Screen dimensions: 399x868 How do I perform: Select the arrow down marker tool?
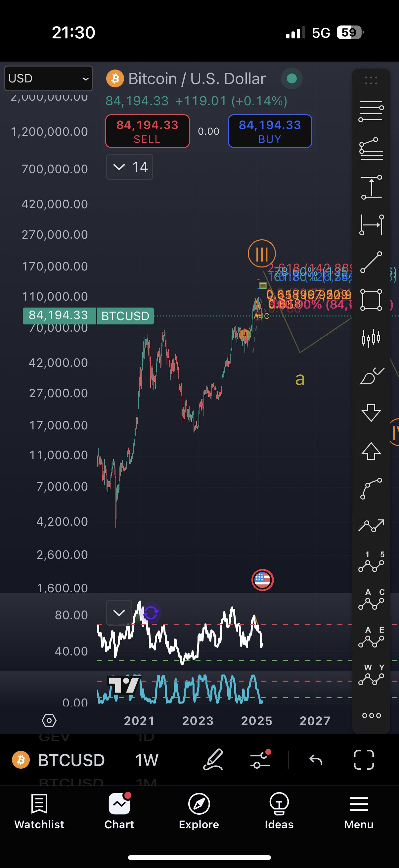(371, 413)
